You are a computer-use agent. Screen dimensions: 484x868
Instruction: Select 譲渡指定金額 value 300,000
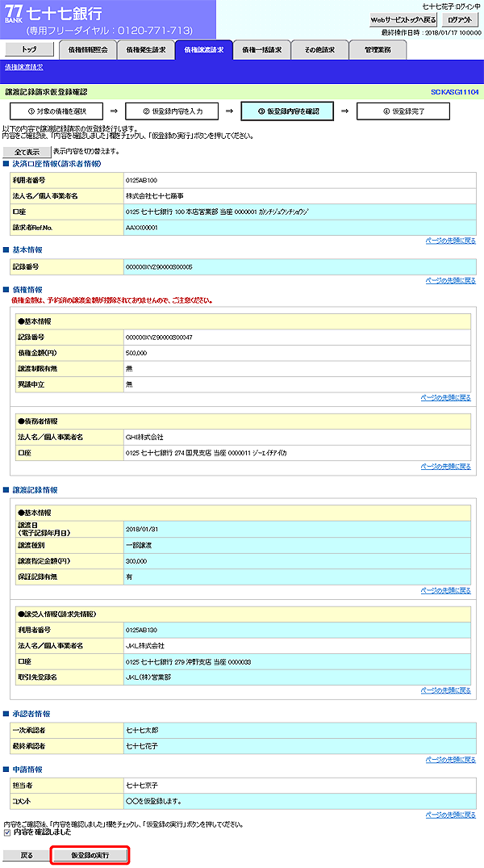[136, 561]
